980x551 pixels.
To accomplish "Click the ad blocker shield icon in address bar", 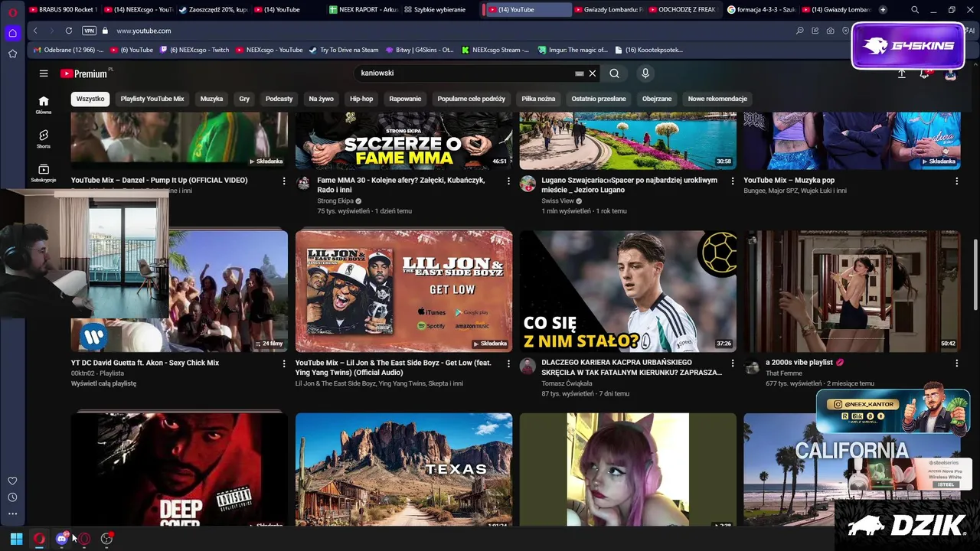I will 845,31.
